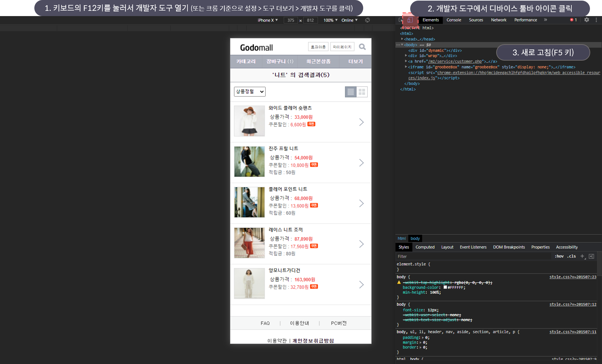Open the 상품정렬 sort dropdown

tap(250, 92)
